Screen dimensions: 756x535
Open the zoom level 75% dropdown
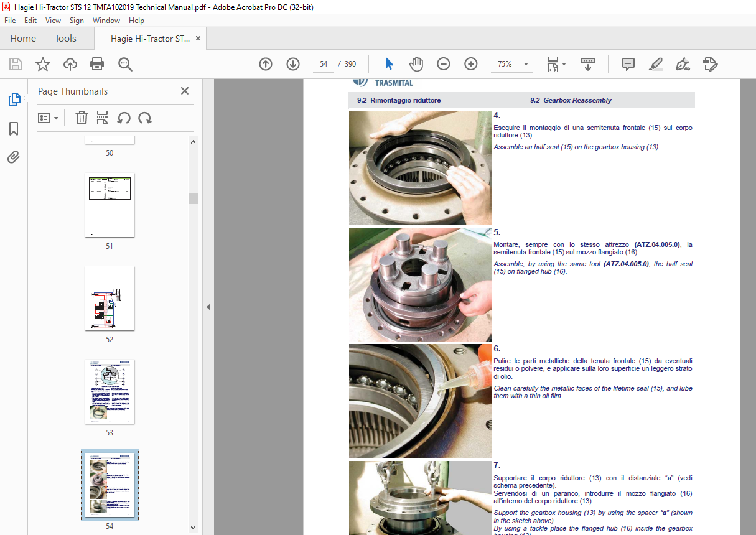coord(526,64)
